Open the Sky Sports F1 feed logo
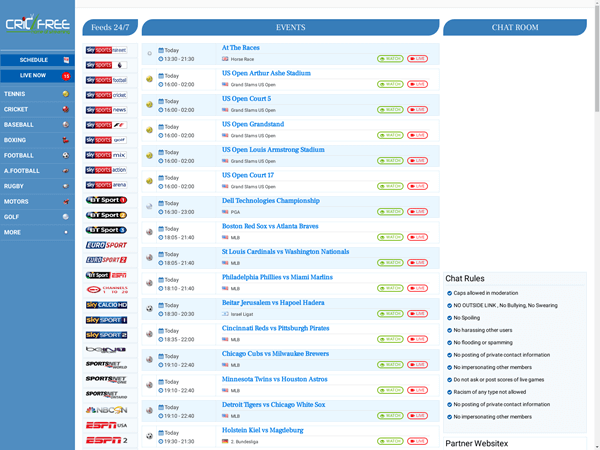The width and height of the screenshot is (600, 450). [x=106, y=125]
